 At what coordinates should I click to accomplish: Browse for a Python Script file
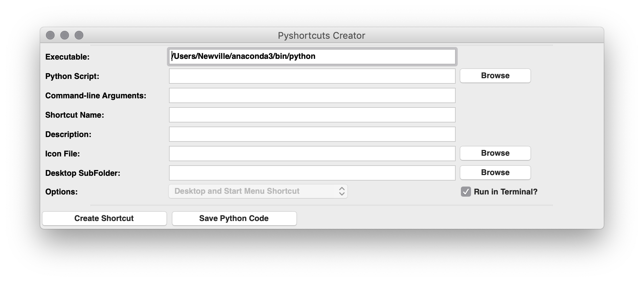pyautogui.click(x=495, y=76)
